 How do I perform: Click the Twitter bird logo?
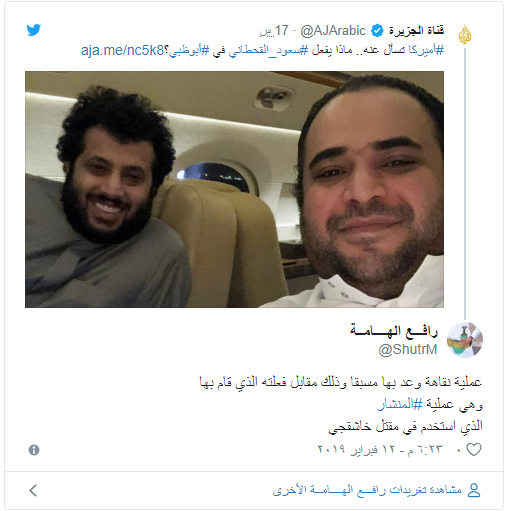point(34,30)
